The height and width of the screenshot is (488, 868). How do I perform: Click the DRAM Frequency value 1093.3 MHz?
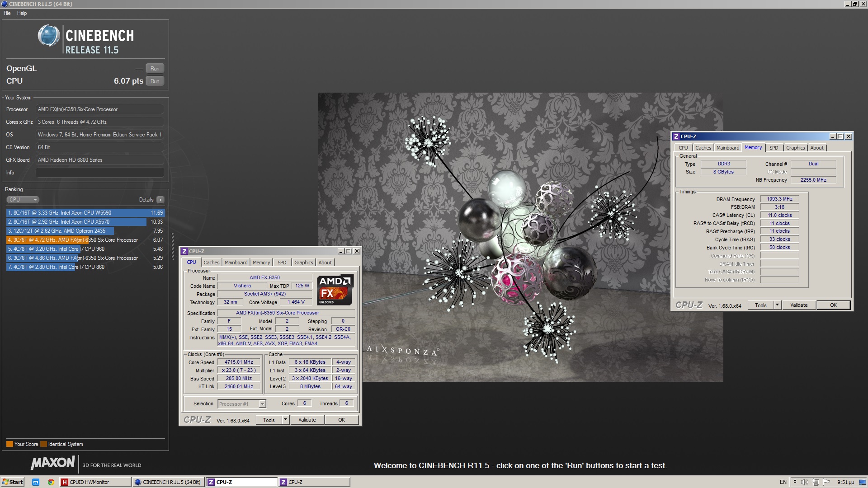tap(779, 199)
